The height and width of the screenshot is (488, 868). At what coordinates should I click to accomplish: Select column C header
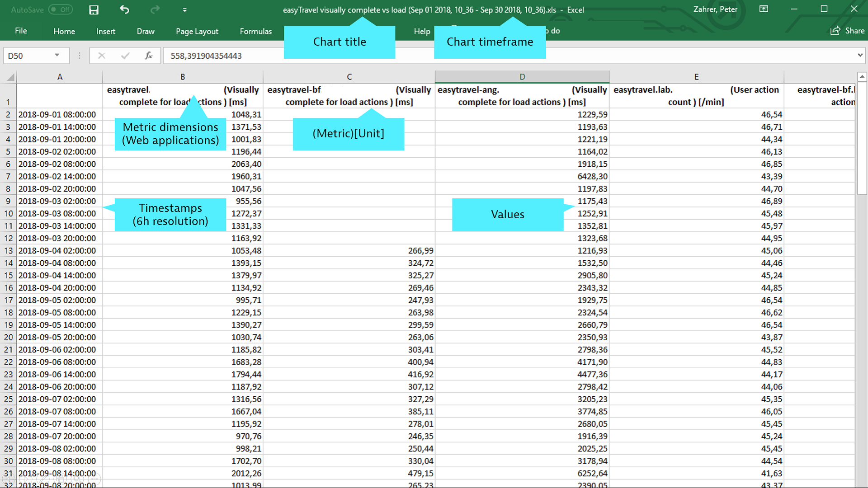point(349,77)
